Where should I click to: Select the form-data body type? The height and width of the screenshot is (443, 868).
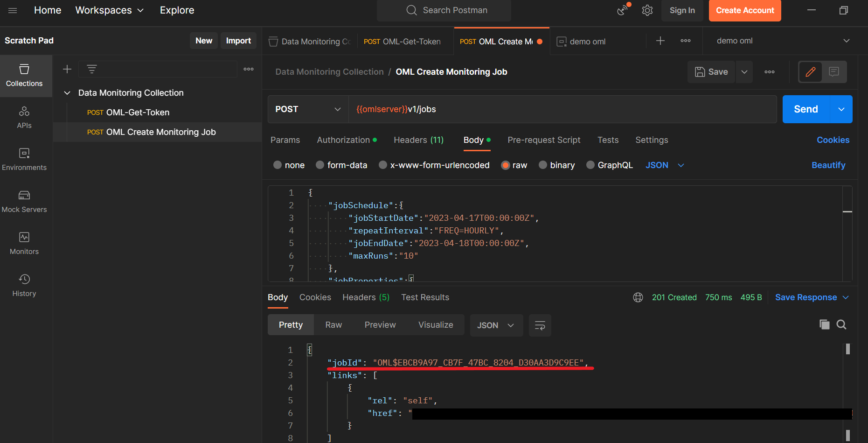coord(320,165)
